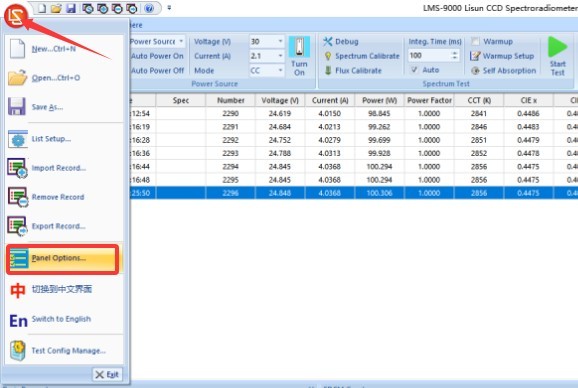Click voltage cell 24.684 in row 2291
Screen dimensions: 578x388
(280, 127)
